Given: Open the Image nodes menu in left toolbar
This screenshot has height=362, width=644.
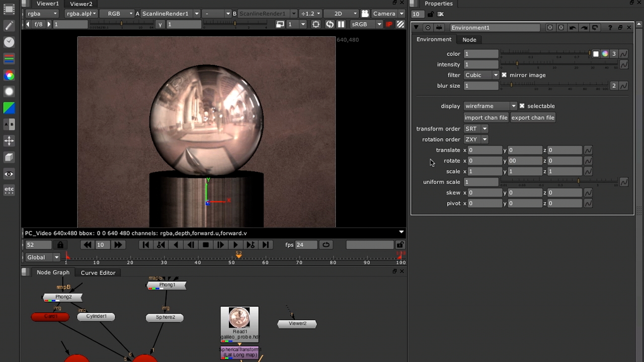Looking at the screenshot, I should [x=9, y=9].
